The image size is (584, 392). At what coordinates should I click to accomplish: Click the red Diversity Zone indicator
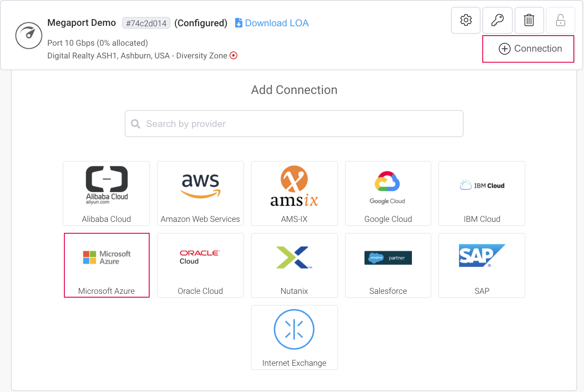234,55
